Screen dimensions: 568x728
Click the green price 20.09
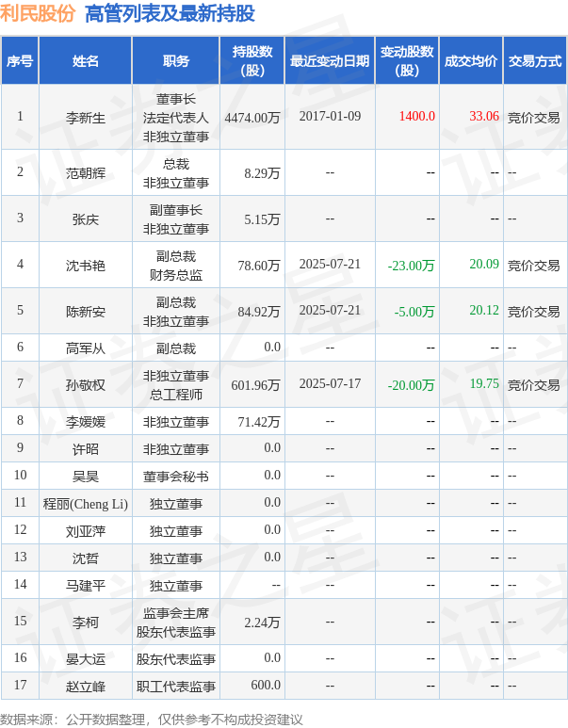pyautogui.click(x=484, y=264)
